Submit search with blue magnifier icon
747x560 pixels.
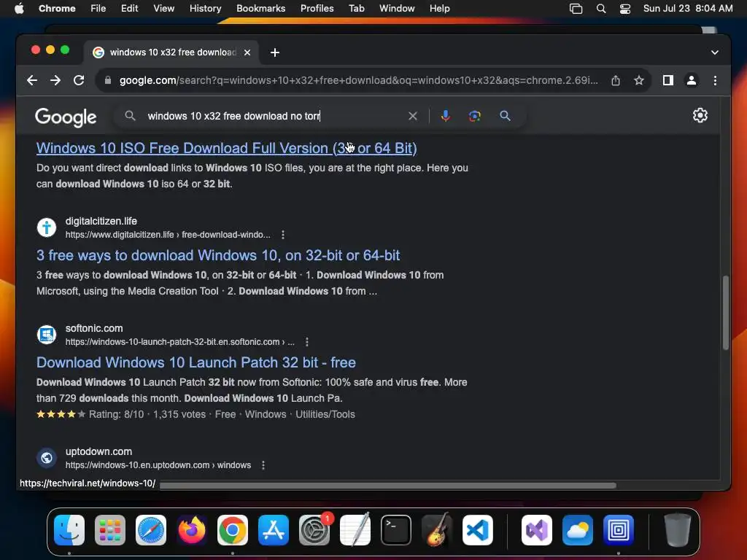click(505, 116)
